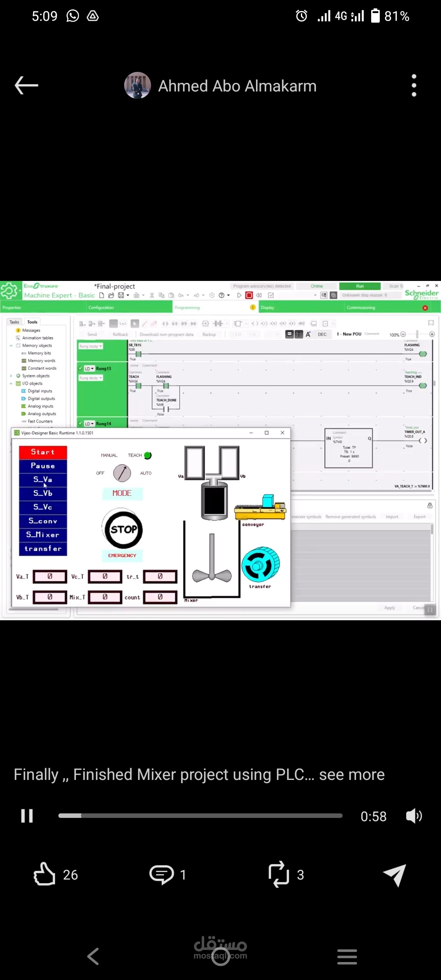Open Ahmed Abo Almakarm's profile name
This screenshot has height=980, width=441.
click(237, 86)
